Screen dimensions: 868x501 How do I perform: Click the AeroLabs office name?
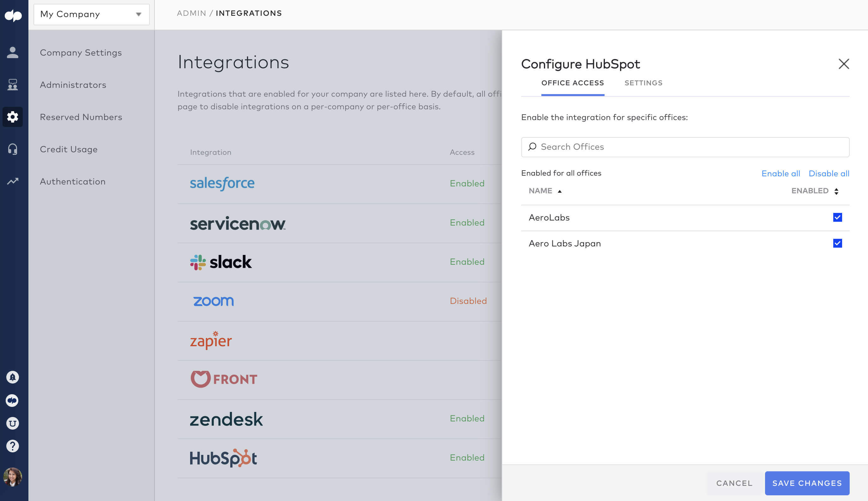549,218
